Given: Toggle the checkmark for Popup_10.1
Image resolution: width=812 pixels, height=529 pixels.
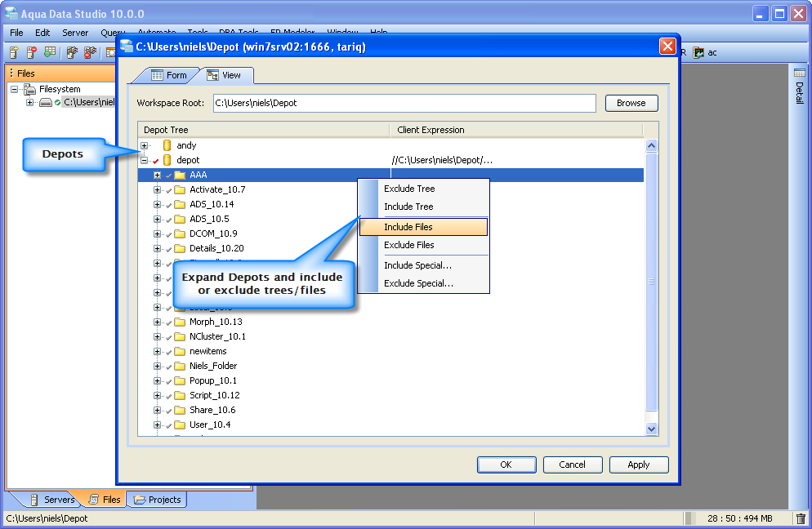Looking at the screenshot, I should 168,381.
